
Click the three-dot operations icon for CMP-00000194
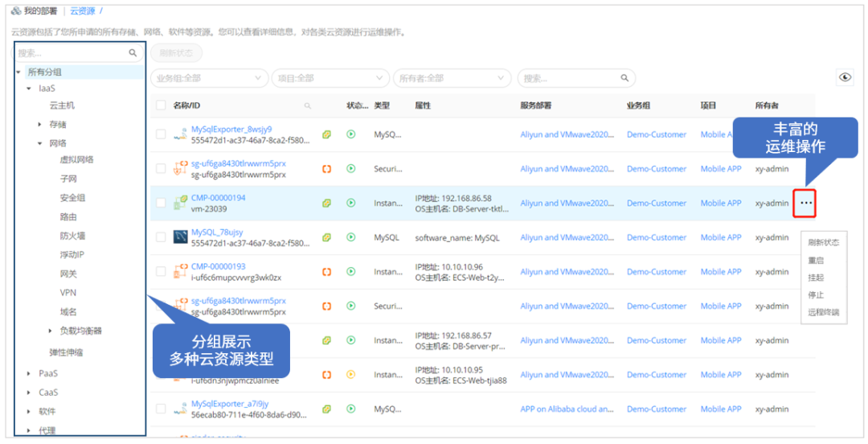click(x=806, y=203)
